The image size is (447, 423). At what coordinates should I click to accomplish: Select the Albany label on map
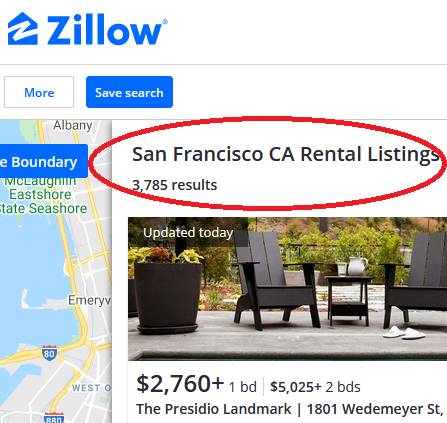[73, 125]
